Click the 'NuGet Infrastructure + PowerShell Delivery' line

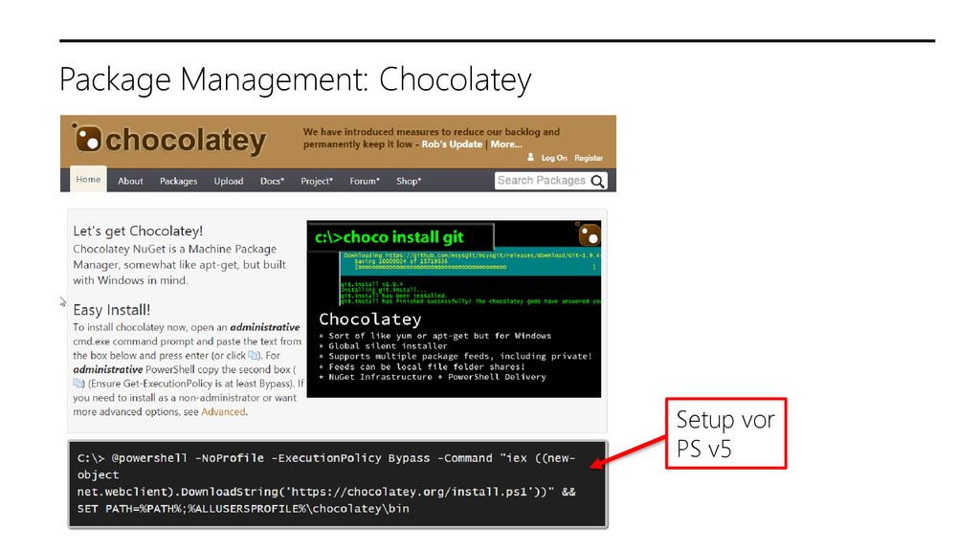click(433, 377)
